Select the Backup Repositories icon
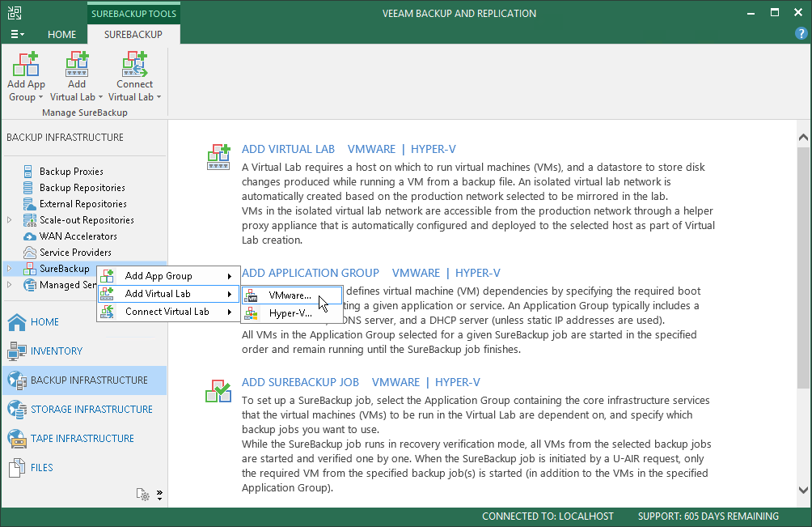The image size is (812, 527). pos(28,188)
